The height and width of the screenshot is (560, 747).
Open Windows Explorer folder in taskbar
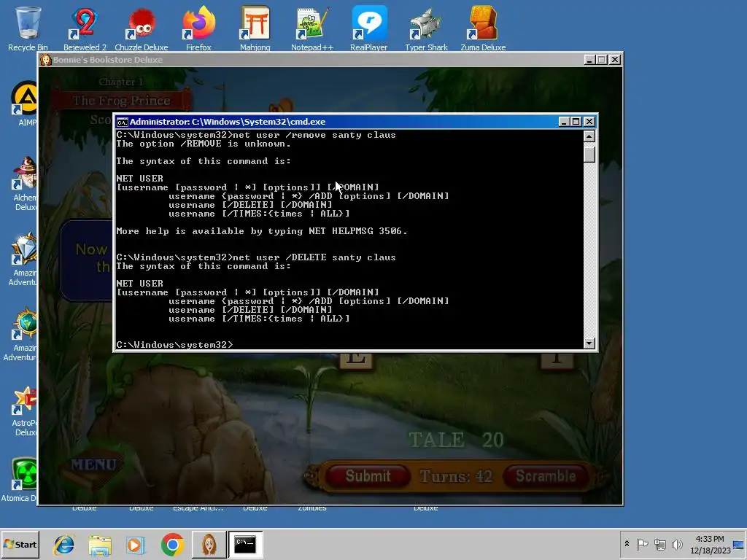click(x=99, y=544)
